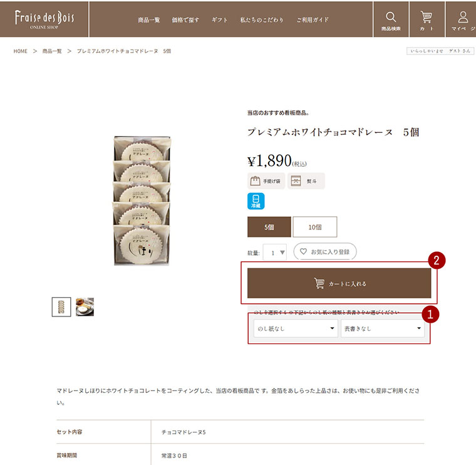Click the Fraise des Bois logo
This screenshot has width=476, height=465.
point(44,19)
